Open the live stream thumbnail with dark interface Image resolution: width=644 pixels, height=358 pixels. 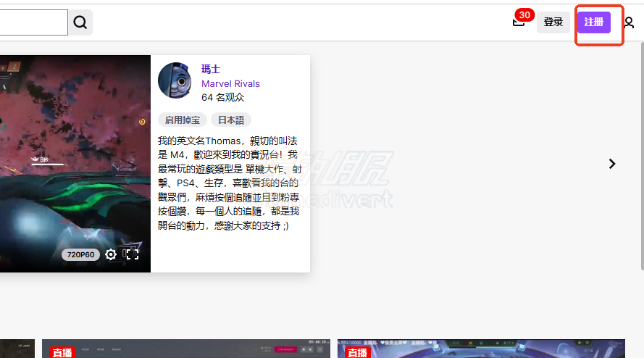pos(186,349)
